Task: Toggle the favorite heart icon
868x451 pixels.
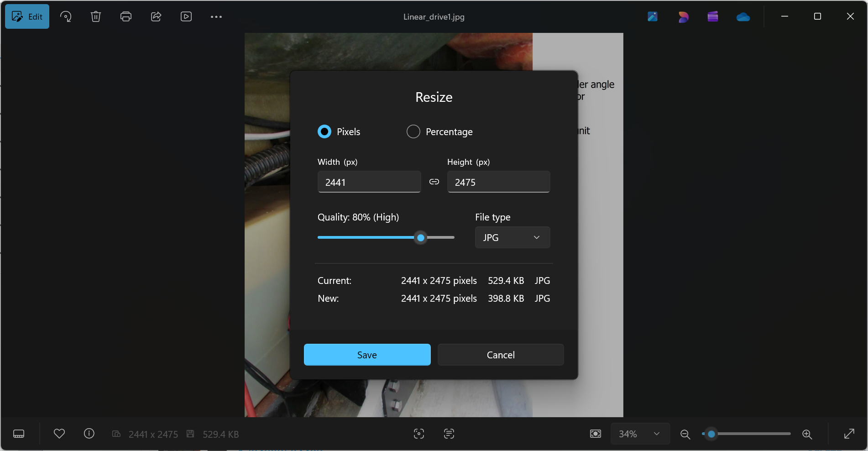Action: click(59, 434)
